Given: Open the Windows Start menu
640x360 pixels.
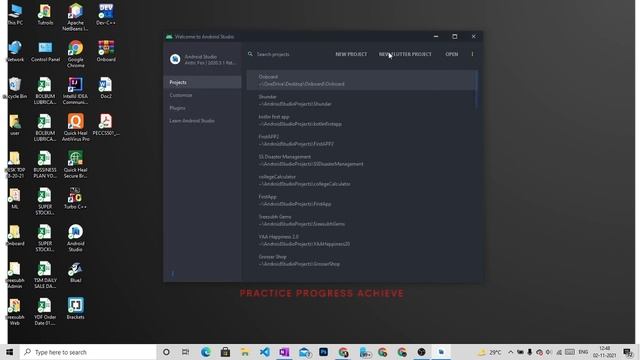Looking at the screenshot, I should tap(10, 352).
